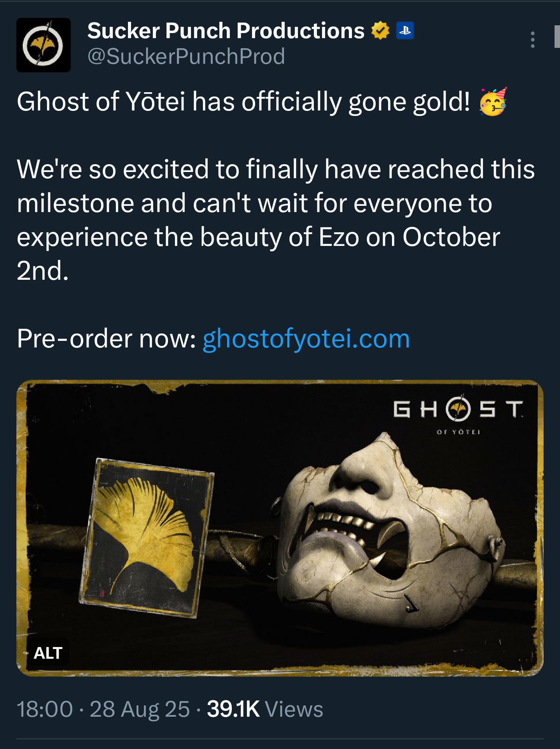560x749 pixels.
Task: Click the Sucker Punch Productions display name
Action: tap(226, 30)
